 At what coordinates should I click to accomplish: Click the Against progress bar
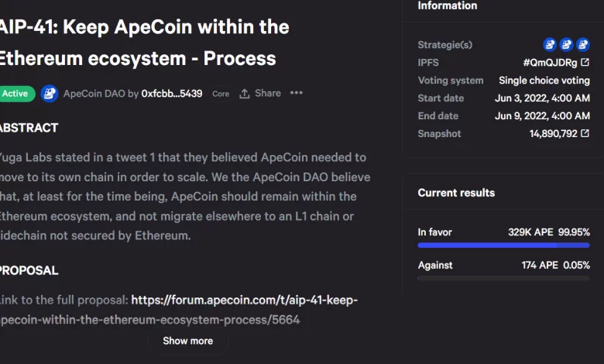(x=503, y=278)
